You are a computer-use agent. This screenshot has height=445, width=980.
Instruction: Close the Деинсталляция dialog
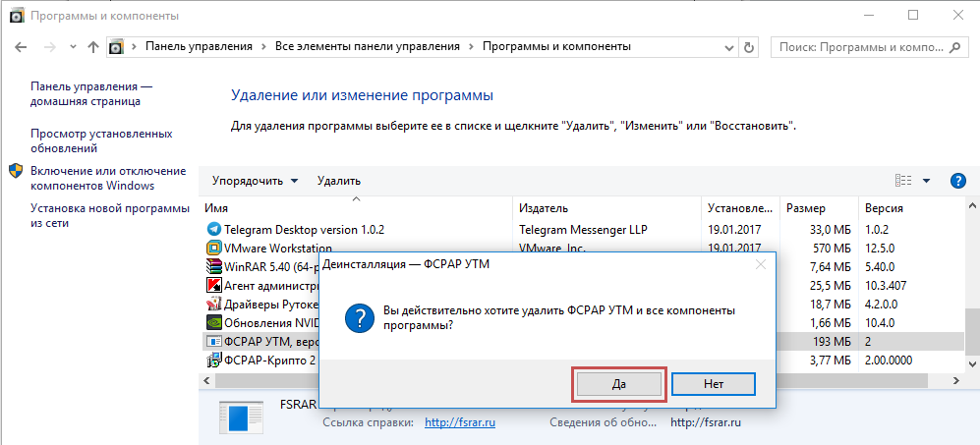tap(760, 264)
